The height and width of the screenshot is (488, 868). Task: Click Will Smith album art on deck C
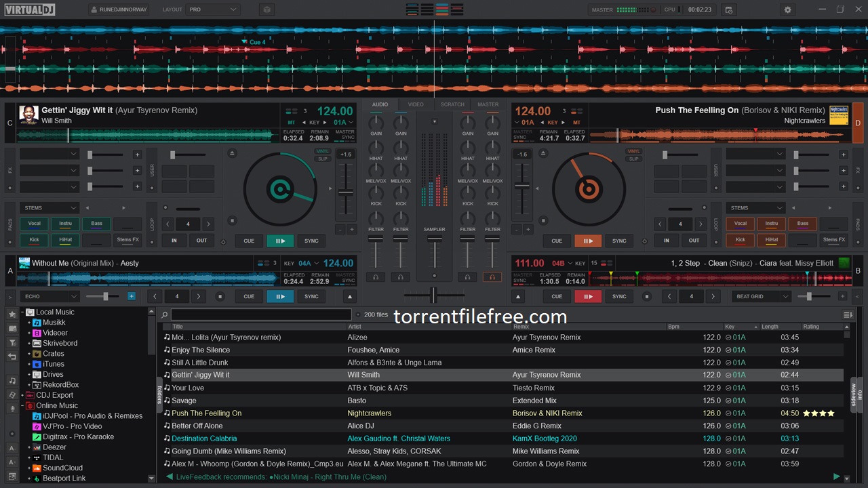point(28,115)
